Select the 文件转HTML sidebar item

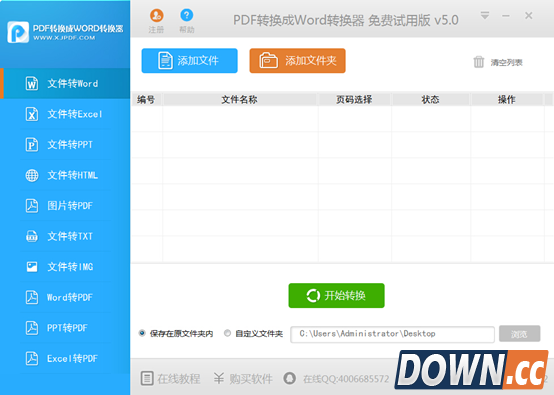tap(65, 175)
